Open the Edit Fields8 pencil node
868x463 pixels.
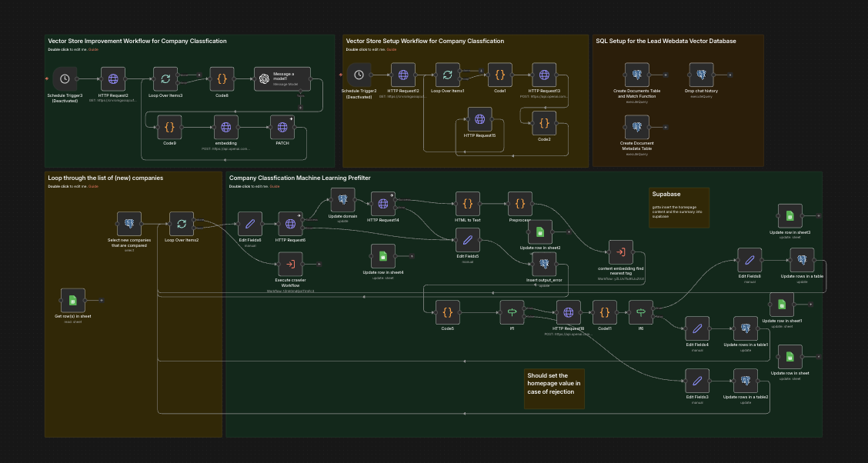point(749,260)
